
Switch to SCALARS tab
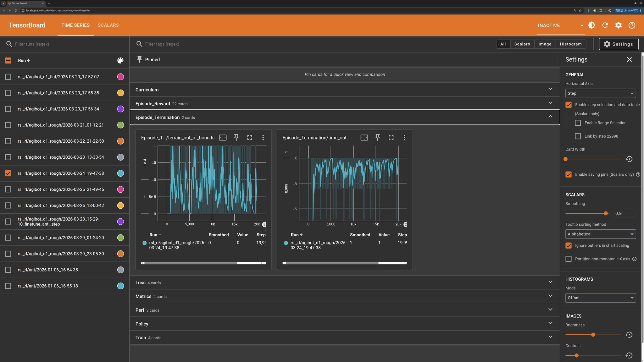pyautogui.click(x=108, y=25)
